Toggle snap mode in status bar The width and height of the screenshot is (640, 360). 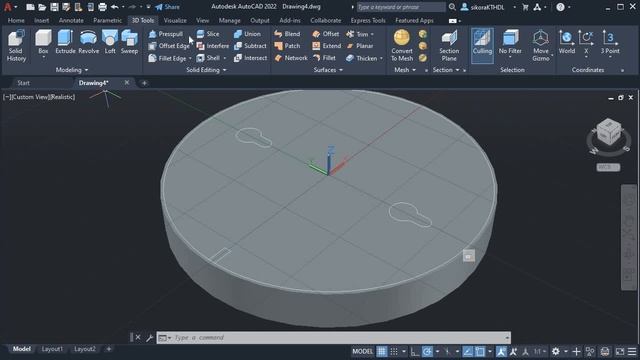(394, 351)
